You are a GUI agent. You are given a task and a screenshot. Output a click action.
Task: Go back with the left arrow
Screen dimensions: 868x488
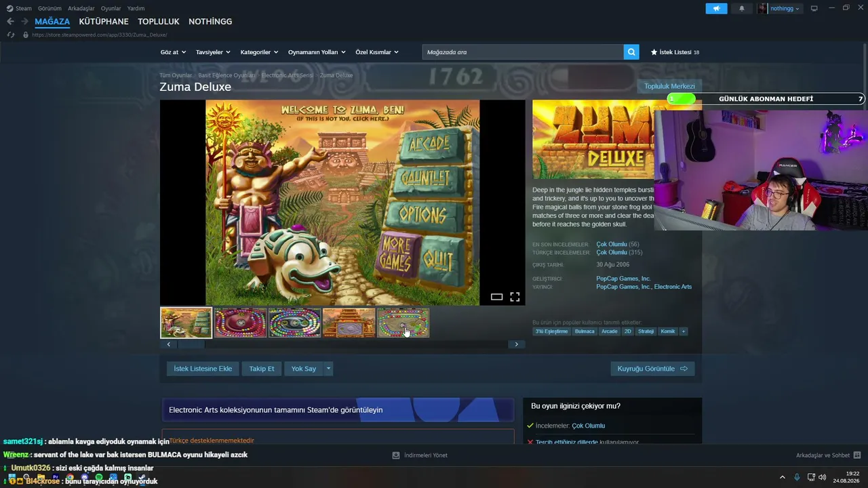[x=10, y=22]
